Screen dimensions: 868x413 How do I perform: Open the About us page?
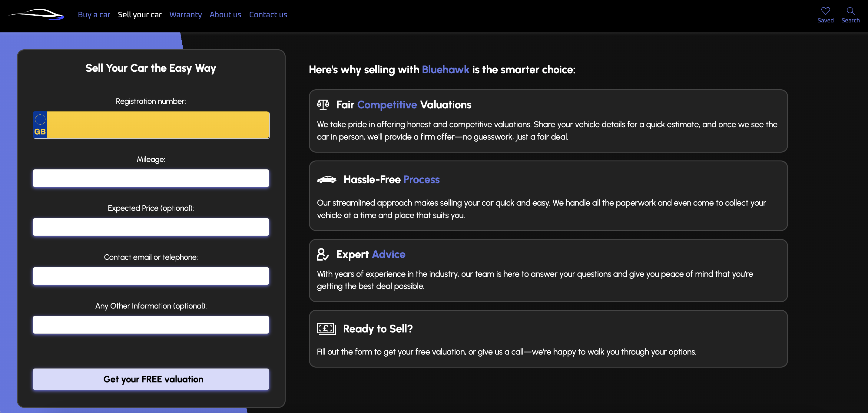click(225, 15)
